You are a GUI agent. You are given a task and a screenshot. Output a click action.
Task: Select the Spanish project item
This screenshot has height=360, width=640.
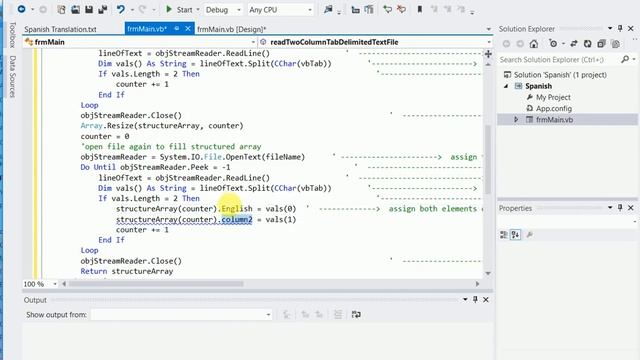pos(538,86)
